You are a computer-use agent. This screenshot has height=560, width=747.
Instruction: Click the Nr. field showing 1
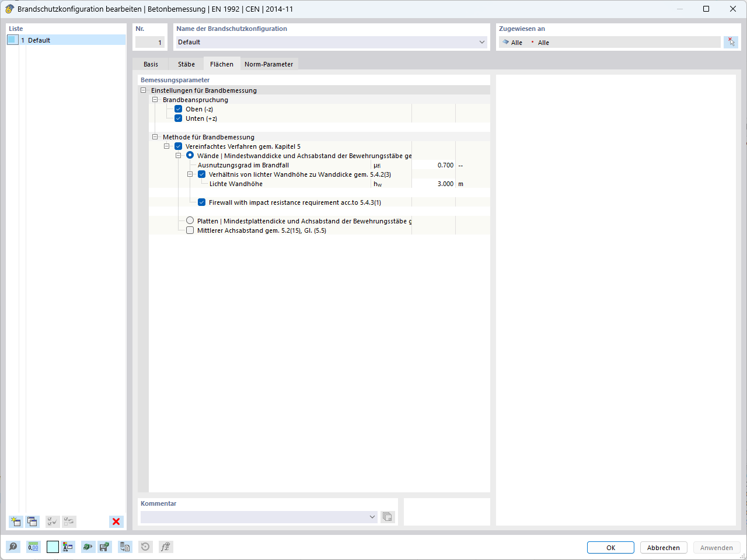click(150, 42)
